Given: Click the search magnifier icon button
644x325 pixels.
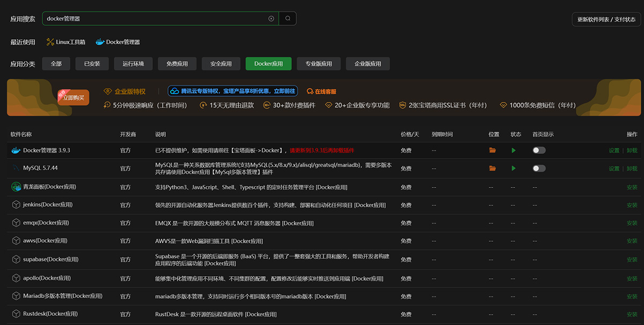Looking at the screenshot, I should click(x=288, y=18).
